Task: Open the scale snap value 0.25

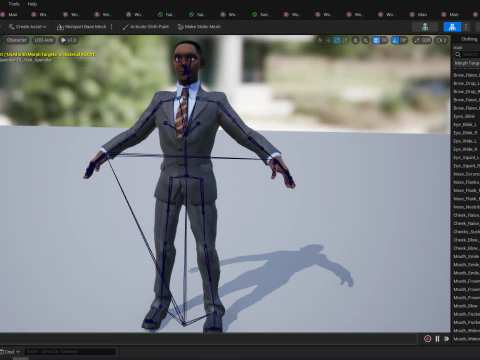Action: click(x=422, y=40)
